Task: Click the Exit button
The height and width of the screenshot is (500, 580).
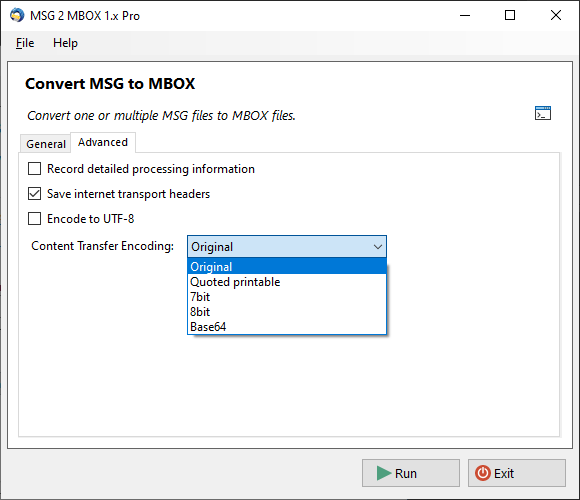Action: click(516, 473)
